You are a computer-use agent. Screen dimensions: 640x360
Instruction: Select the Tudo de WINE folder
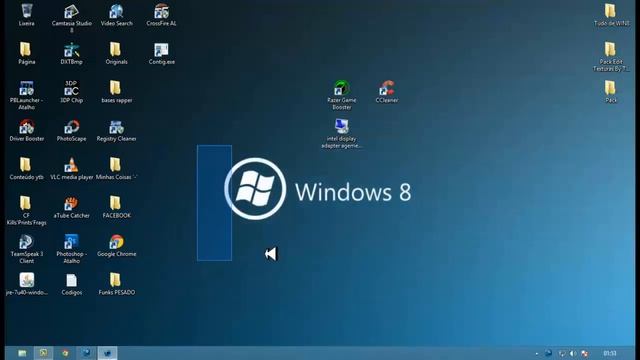click(x=611, y=11)
